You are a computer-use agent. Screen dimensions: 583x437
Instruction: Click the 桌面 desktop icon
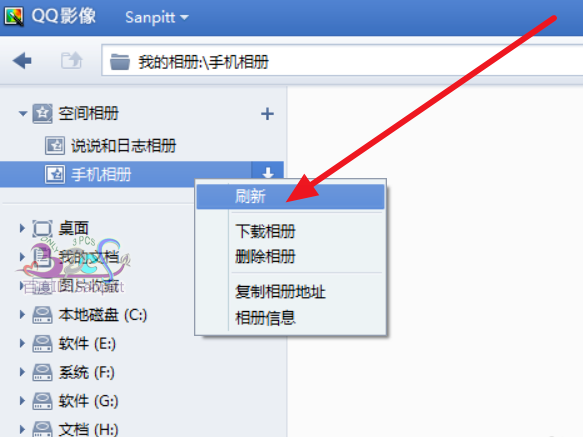click(x=42, y=228)
